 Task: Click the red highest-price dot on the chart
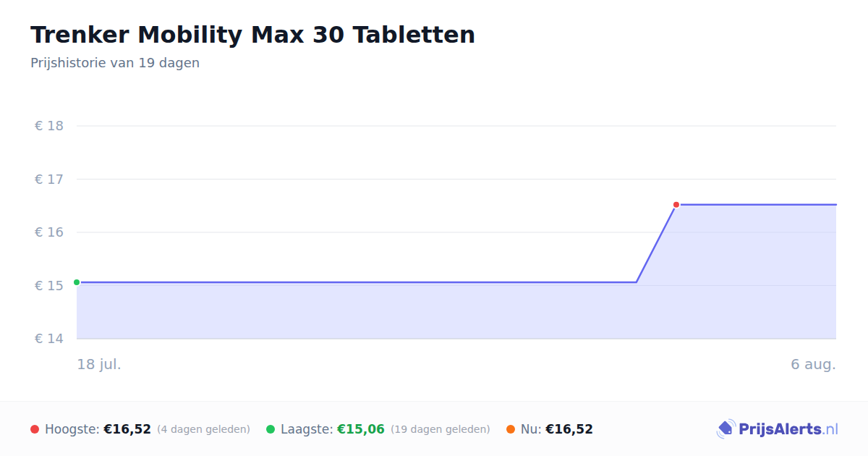676,205
